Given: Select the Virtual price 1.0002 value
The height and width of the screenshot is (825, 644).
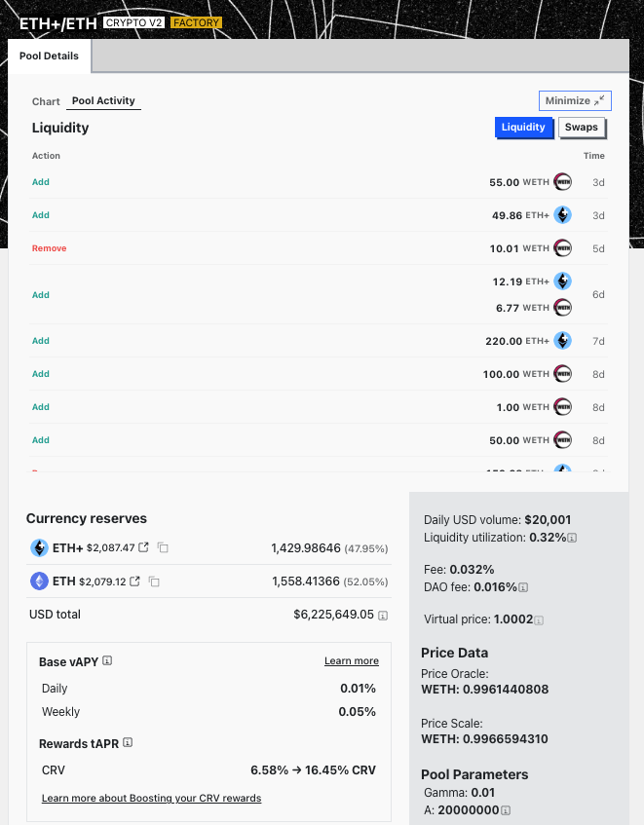Looking at the screenshot, I should pyautogui.click(x=513, y=619).
